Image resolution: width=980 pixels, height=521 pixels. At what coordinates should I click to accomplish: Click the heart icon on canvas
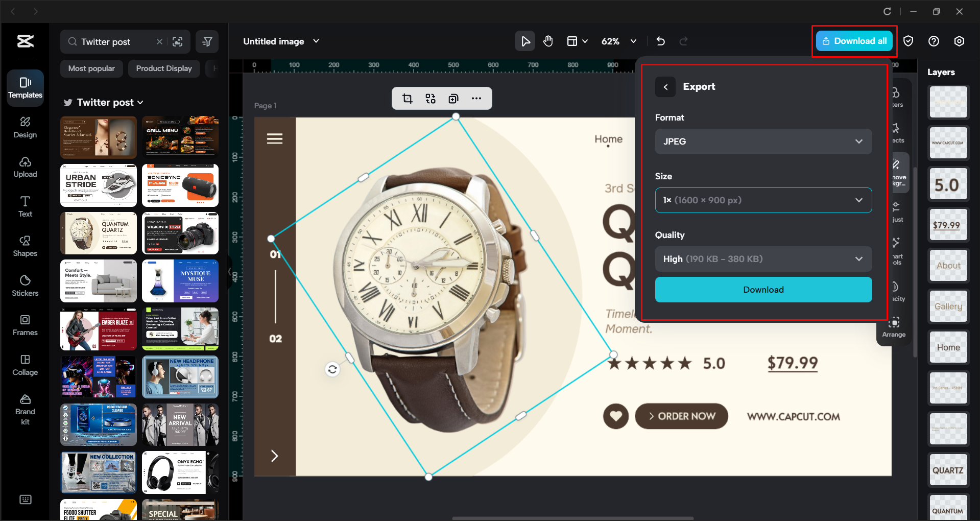point(616,416)
